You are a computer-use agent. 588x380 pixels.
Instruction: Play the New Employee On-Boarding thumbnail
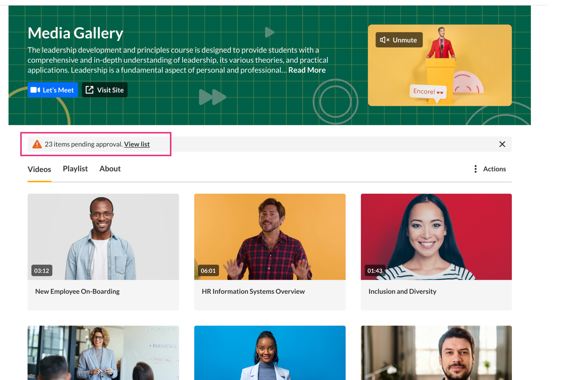tap(103, 237)
